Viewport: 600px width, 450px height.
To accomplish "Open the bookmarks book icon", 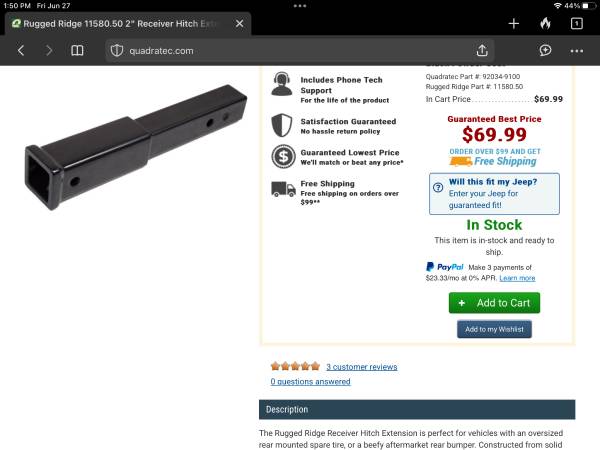I will tap(77, 51).
